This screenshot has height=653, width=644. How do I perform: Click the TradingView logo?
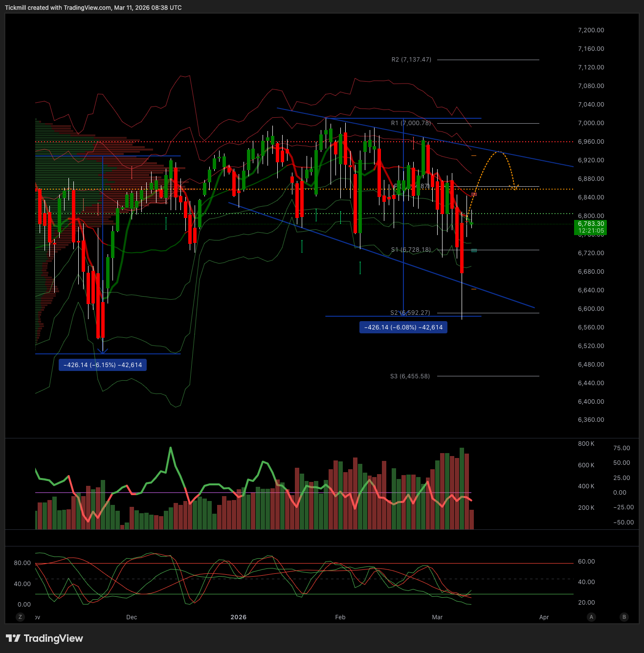[44, 638]
